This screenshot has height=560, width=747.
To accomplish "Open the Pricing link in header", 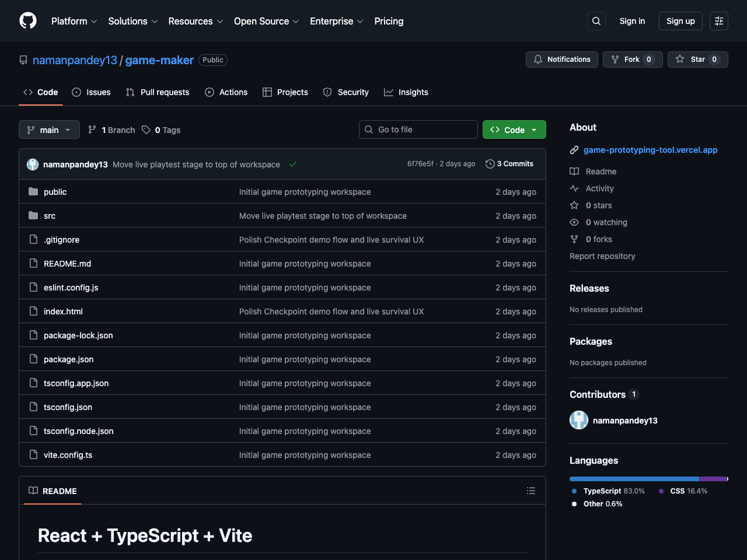I will (389, 21).
